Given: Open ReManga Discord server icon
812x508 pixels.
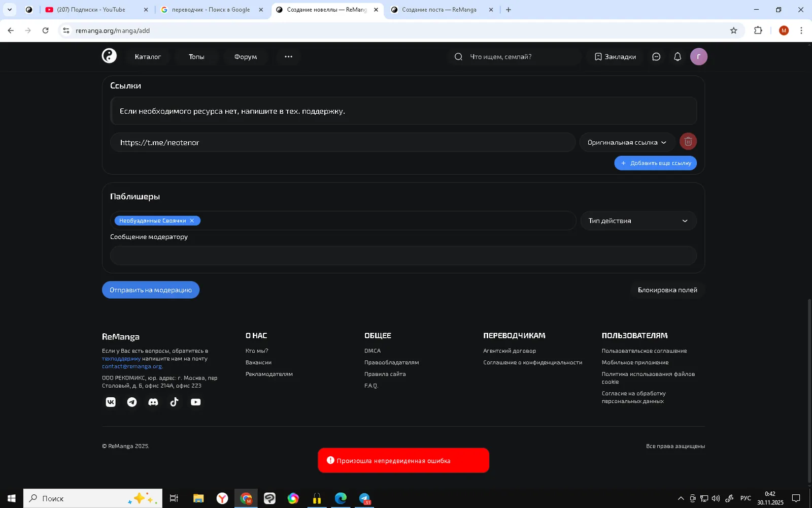Looking at the screenshot, I should [x=153, y=402].
